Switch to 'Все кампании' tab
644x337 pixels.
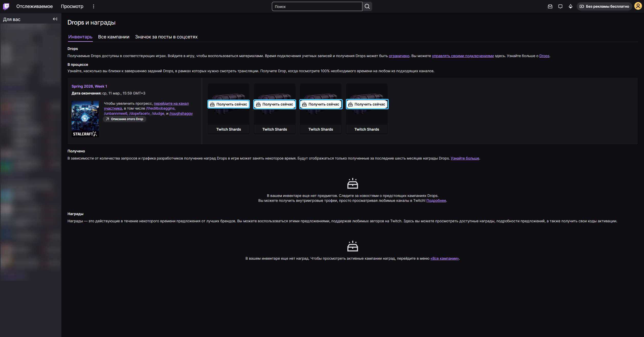[x=114, y=37]
